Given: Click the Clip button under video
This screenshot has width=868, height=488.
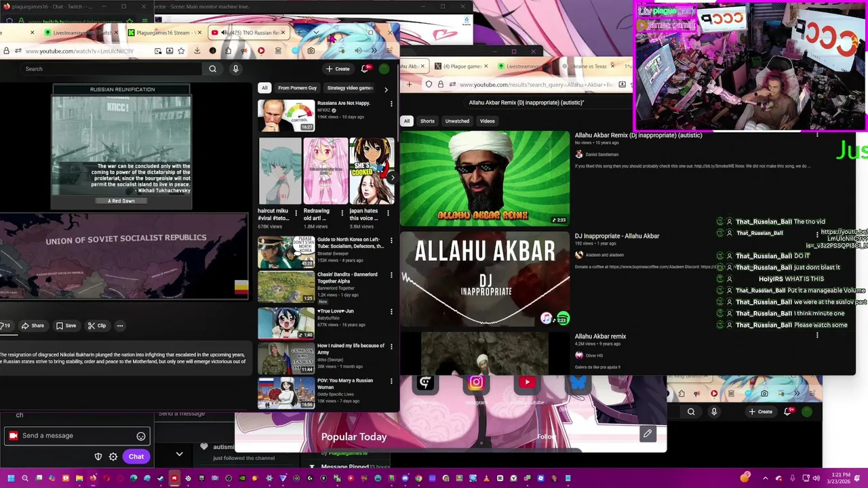Looking at the screenshot, I should 97,325.
